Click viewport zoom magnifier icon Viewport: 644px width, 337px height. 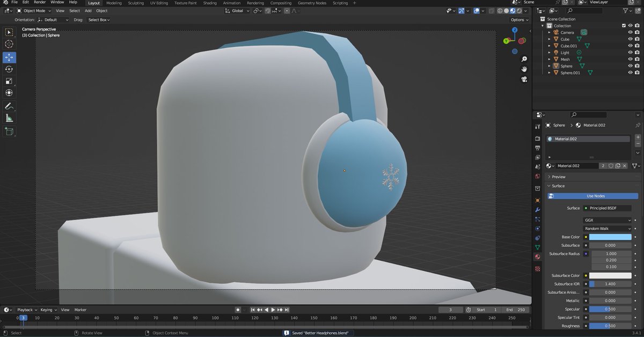coord(524,59)
